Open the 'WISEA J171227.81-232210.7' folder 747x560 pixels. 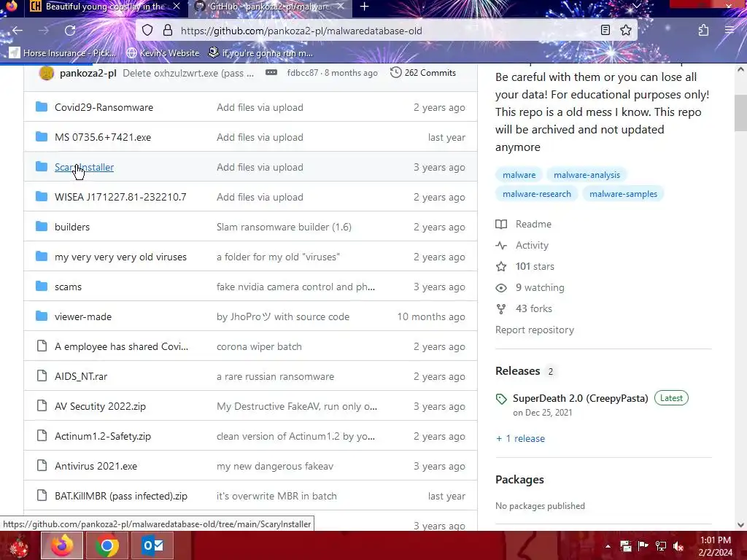pos(120,197)
